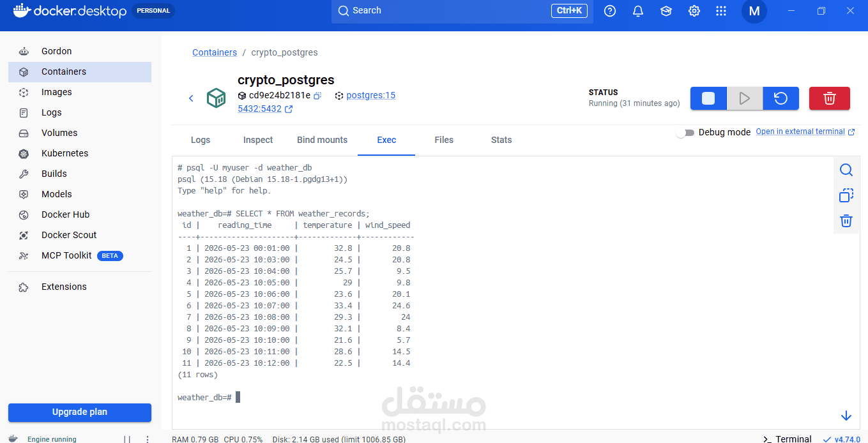Viewport: 868px width, 443px height.
Task: Click the psql prompt input line
Action: click(x=209, y=397)
